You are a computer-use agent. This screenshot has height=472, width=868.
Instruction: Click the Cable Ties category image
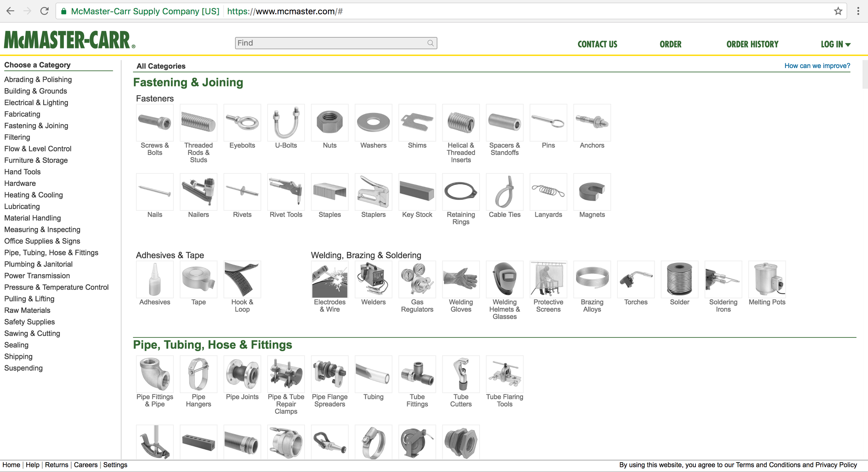[x=505, y=192]
